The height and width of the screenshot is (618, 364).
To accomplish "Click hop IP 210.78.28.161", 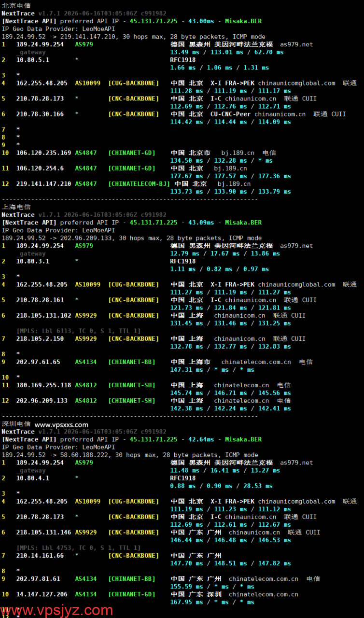I will tap(40, 300).
